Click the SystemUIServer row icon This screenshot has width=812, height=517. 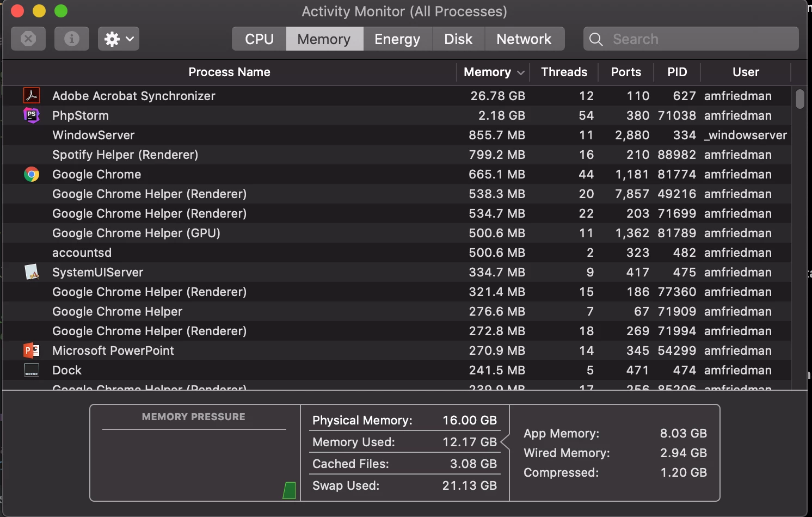[32, 272]
